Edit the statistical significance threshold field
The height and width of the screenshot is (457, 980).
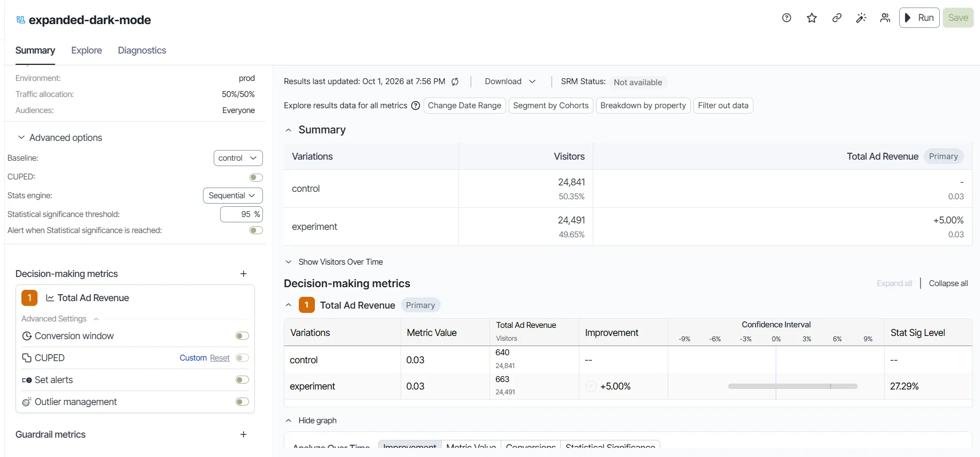242,214
